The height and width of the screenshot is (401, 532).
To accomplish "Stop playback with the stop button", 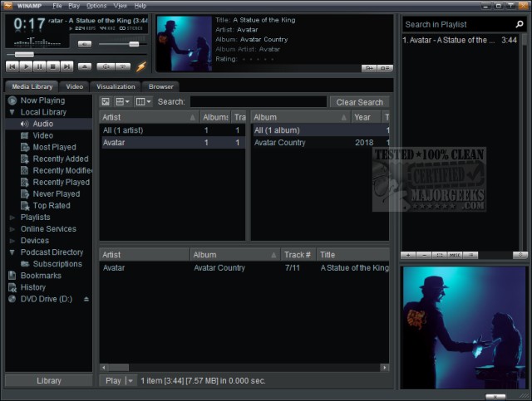I will (53, 66).
